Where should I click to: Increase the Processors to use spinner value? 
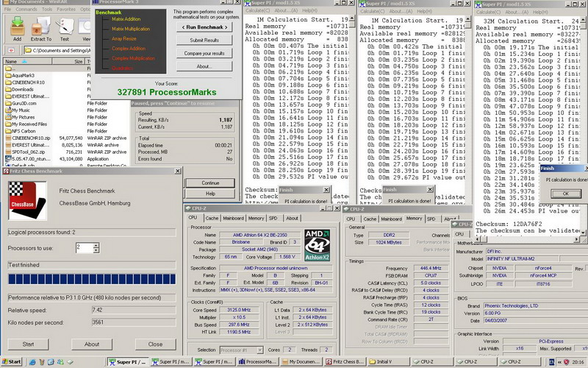click(97, 245)
